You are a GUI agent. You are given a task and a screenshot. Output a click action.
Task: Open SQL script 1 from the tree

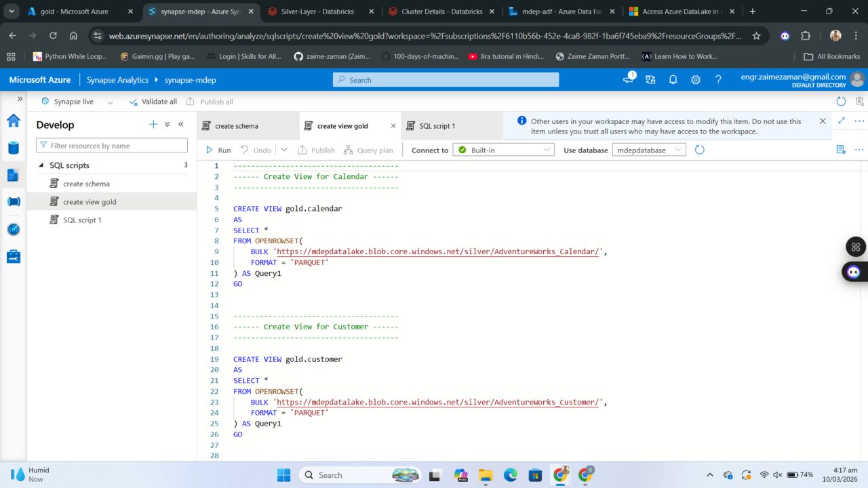click(82, 220)
